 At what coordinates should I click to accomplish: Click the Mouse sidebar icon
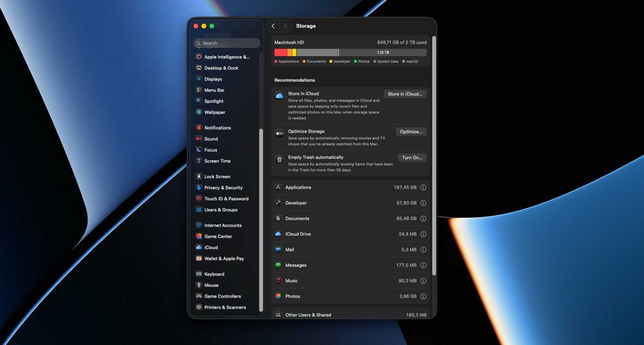pyautogui.click(x=199, y=286)
